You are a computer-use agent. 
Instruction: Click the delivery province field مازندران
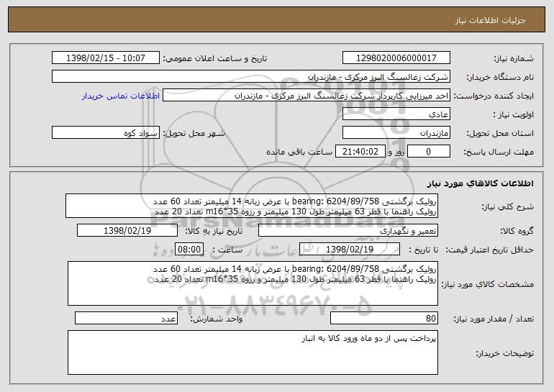click(x=396, y=133)
